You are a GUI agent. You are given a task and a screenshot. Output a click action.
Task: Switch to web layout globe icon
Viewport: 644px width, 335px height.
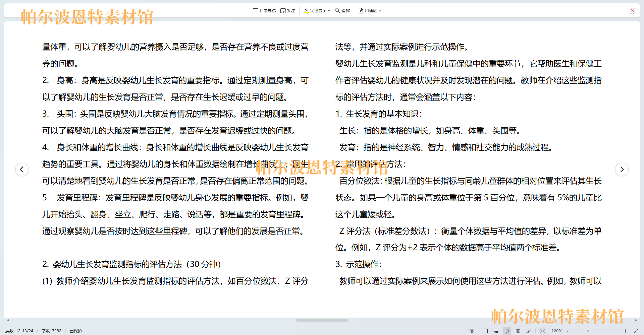click(x=518, y=331)
